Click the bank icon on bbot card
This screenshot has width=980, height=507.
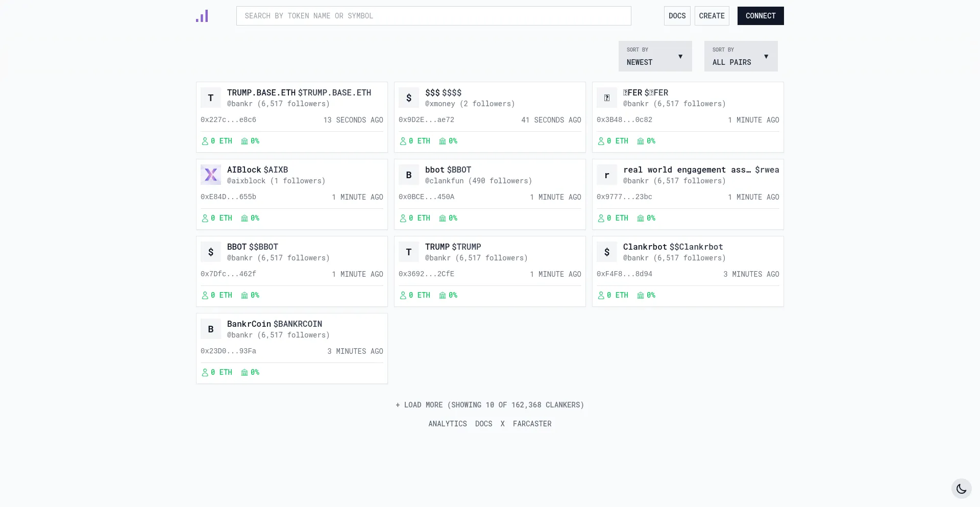click(443, 219)
